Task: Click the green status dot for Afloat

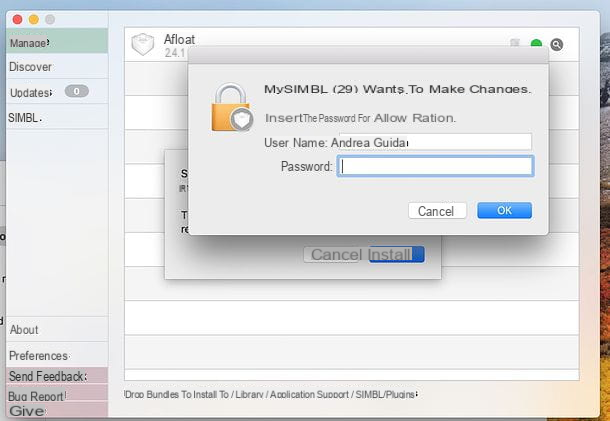Action: tap(536, 44)
